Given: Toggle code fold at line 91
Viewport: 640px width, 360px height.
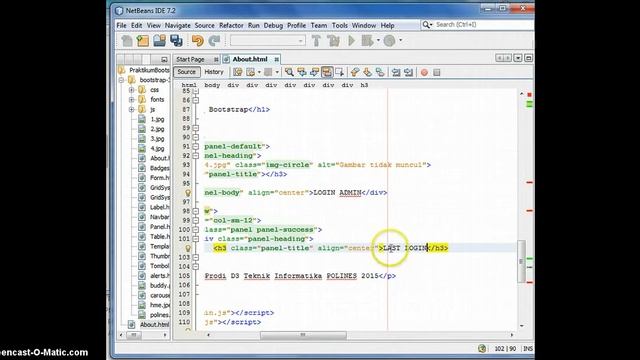Looking at the screenshot, I should [196, 146].
